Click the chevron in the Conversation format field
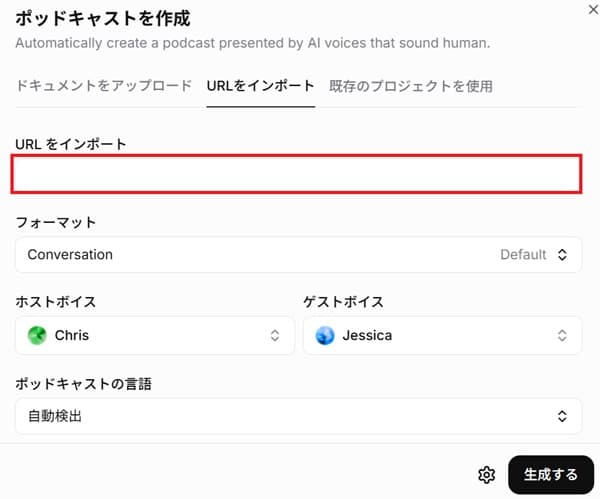 pos(562,255)
